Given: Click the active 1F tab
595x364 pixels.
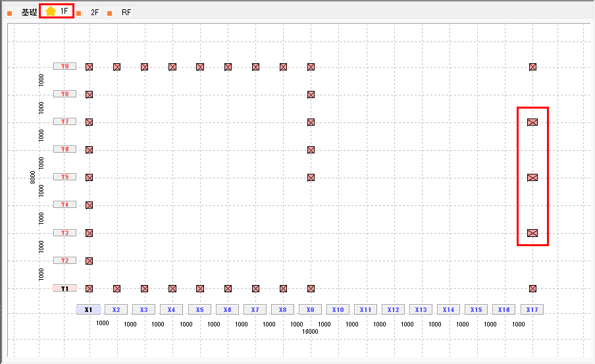Looking at the screenshot, I should coord(63,11).
